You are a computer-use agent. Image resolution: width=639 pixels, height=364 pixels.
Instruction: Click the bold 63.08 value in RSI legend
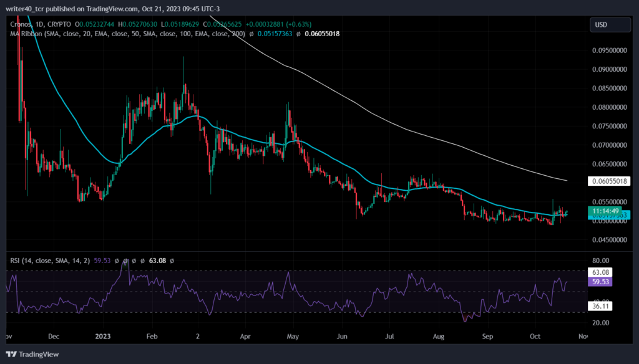(x=157, y=261)
